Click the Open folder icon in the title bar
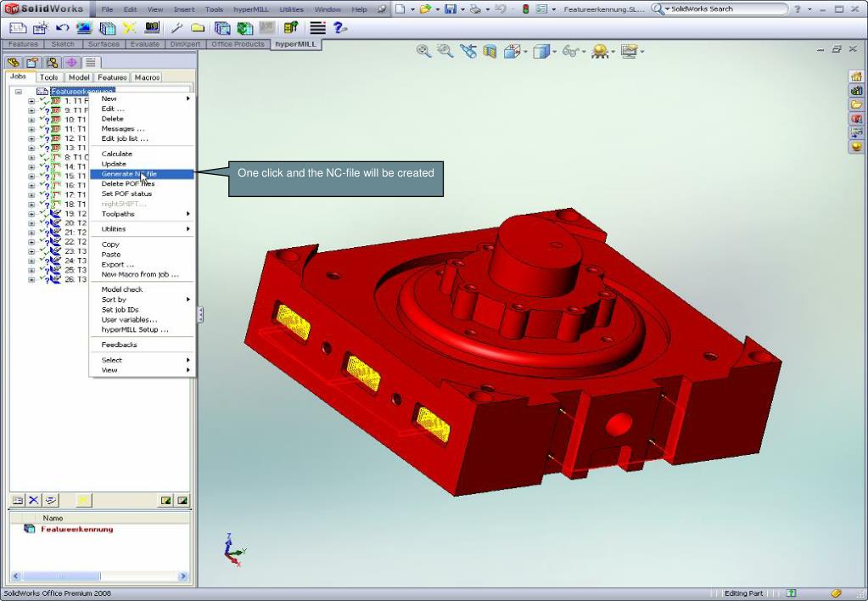 (x=425, y=8)
